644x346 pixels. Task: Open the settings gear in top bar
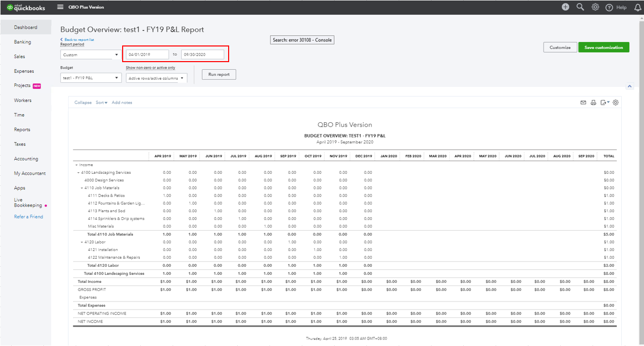tap(596, 7)
